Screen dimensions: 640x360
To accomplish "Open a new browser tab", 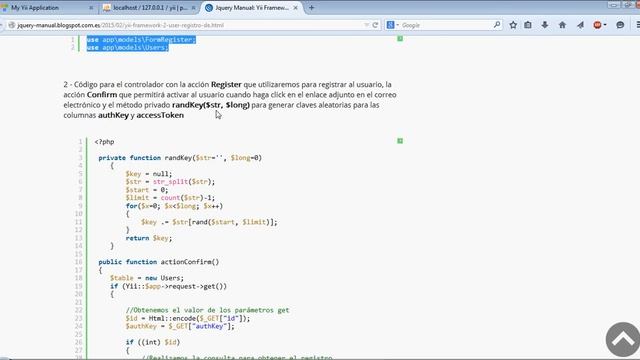I will (x=311, y=8).
